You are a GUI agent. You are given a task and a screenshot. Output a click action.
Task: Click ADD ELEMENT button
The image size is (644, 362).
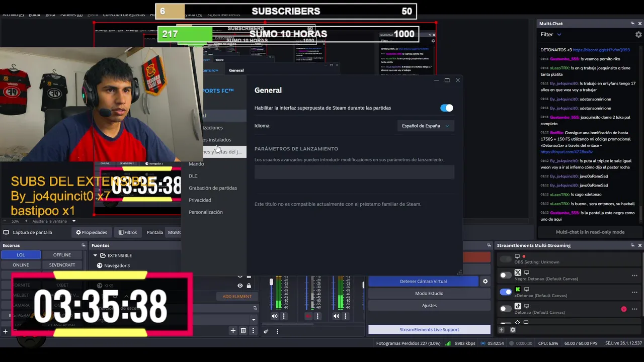pyautogui.click(x=237, y=297)
